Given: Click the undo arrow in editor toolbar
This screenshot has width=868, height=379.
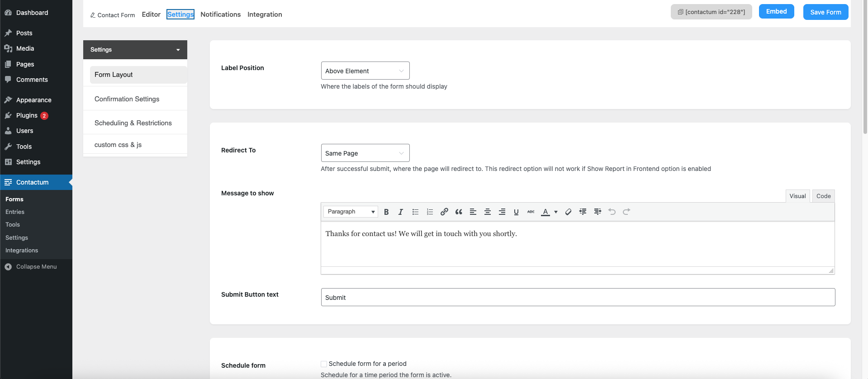Looking at the screenshot, I should point(612,212).
